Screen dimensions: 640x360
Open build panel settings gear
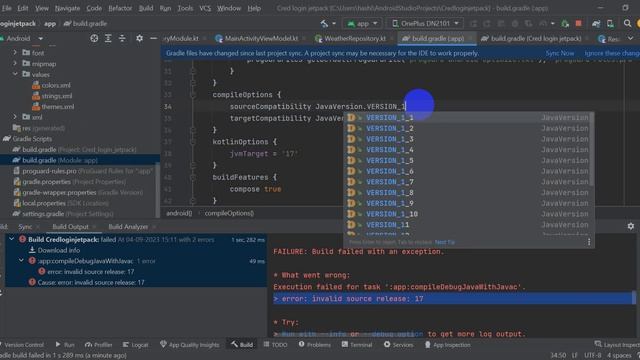pos(631,226)
